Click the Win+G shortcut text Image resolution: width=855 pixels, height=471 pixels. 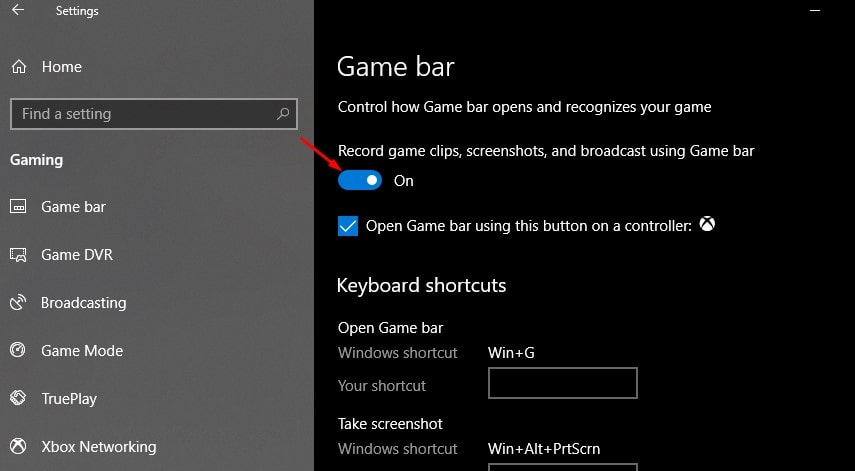click(511, 353)
